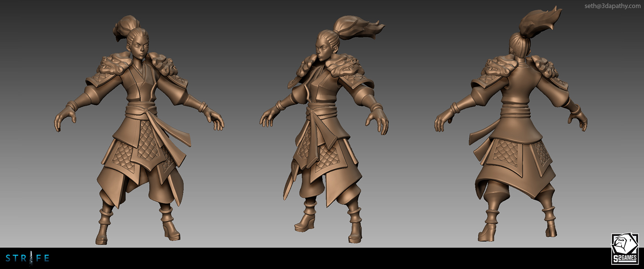This screenshot has height=269, width=644.
Task: Click the S2GAMES text under the logo
Action: pos(624,259)
